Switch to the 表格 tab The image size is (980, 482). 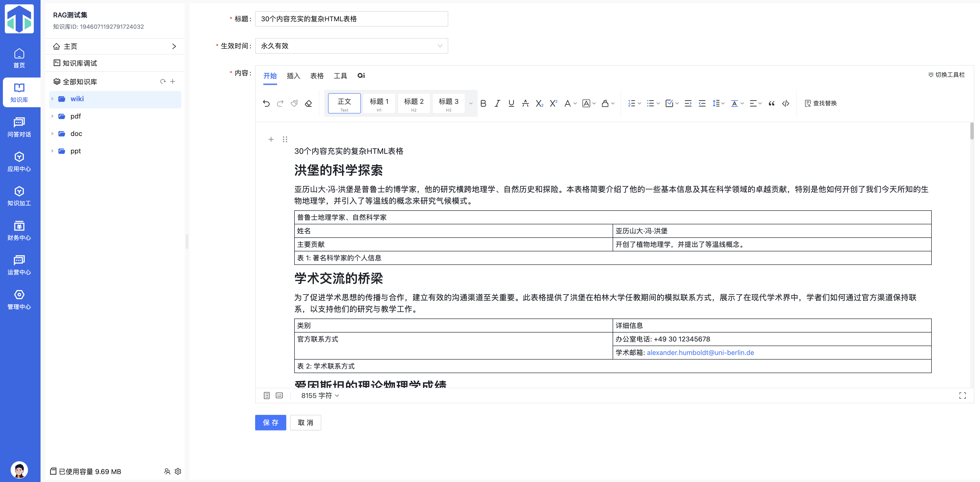click(316, 76)
